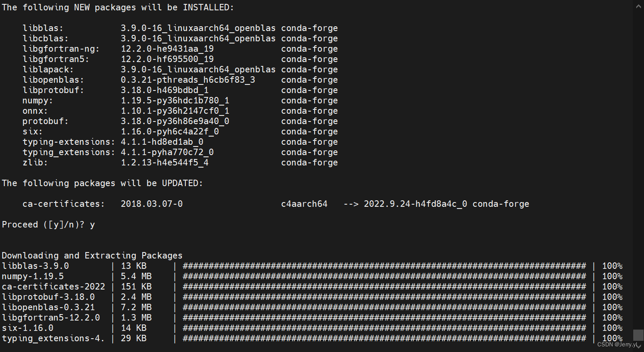Click the '7.2 MB' size of libopenblas
The image size is (644, 352).
click(136, 308)
